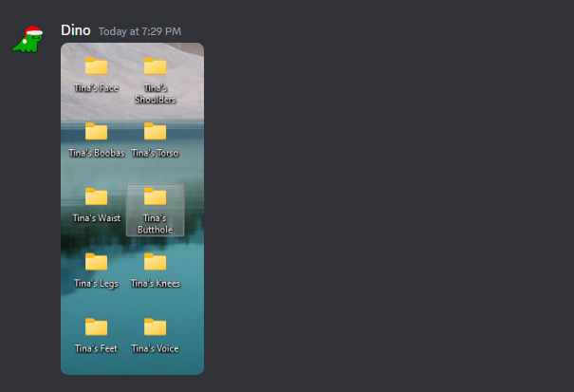Click the "Tina's Legs" label text
Image resolution: width=574 pixels, height=392 pixels.
point(96,284)
